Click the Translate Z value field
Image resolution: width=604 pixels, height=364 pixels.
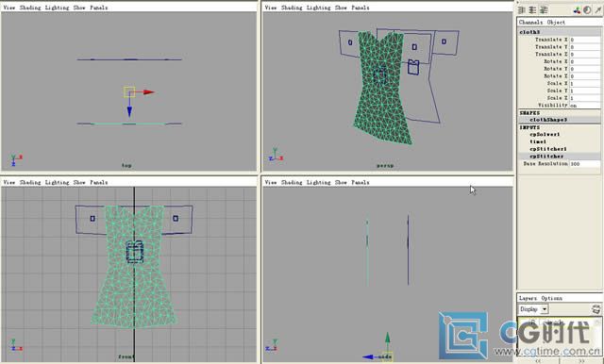click(585, 55)
